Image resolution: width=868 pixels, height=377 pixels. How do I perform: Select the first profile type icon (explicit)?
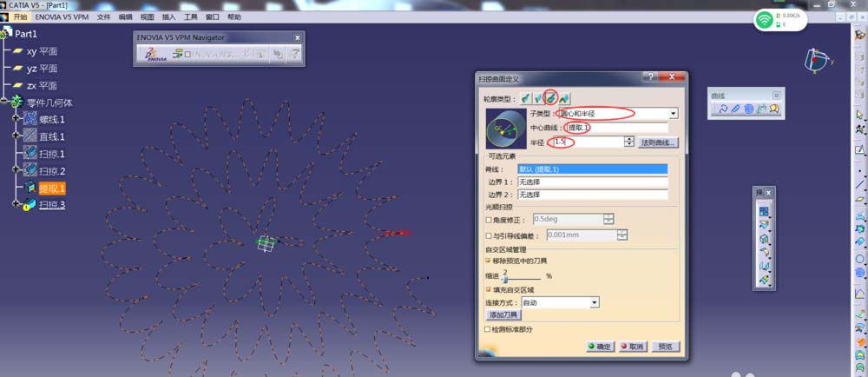point(525,98)
